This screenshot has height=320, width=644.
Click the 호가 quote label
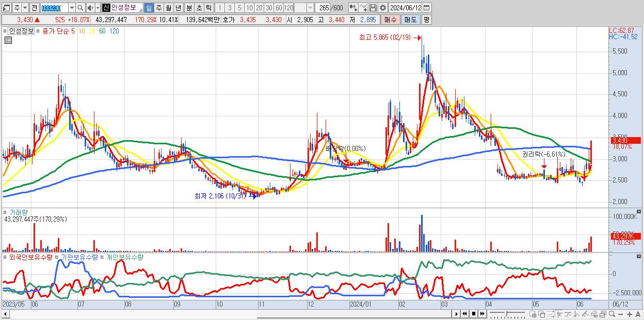[229, 20]
